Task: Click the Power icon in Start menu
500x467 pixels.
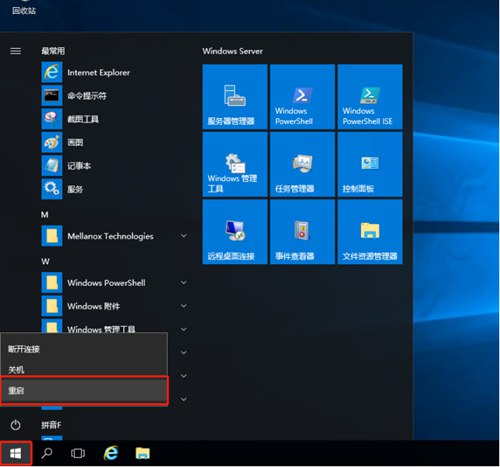Action: 15,425
